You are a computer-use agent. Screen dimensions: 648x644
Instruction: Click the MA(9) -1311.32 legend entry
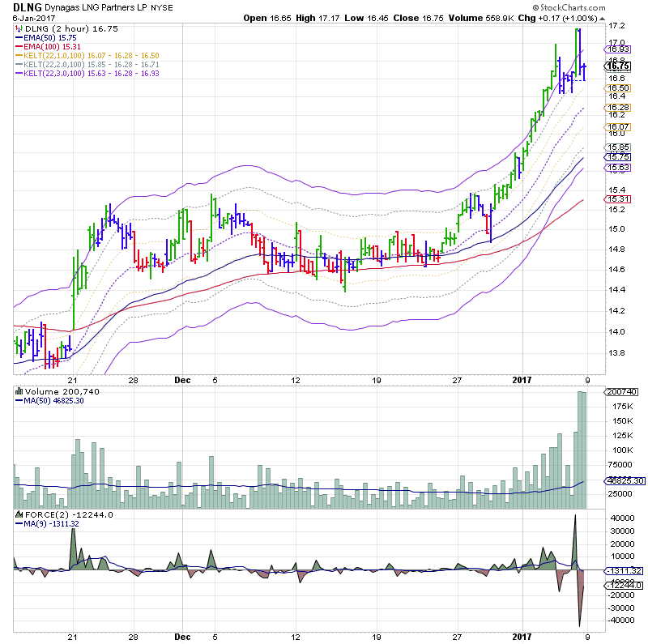coord(47,524)
